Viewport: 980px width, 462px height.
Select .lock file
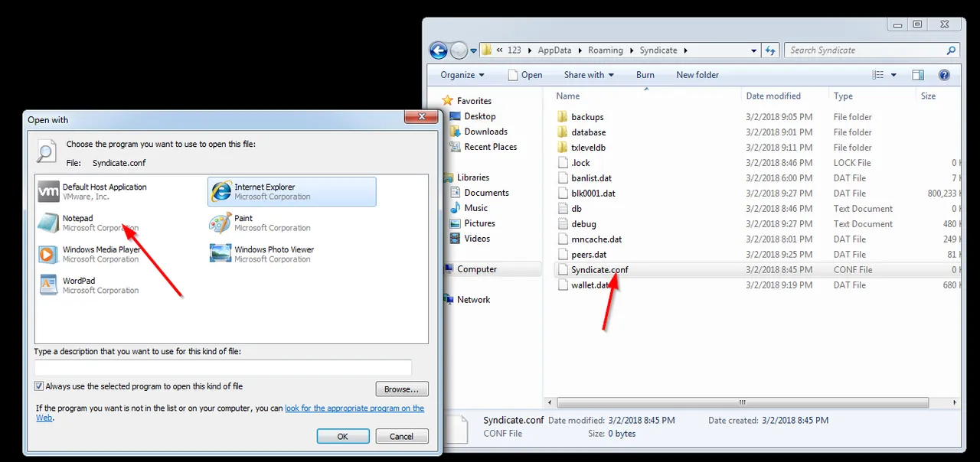tap(580, 163)
